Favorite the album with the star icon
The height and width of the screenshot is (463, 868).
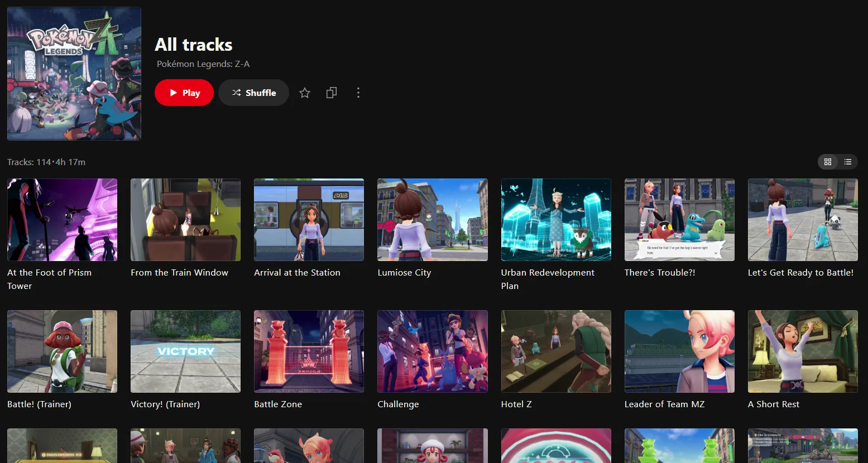(305, 93)
